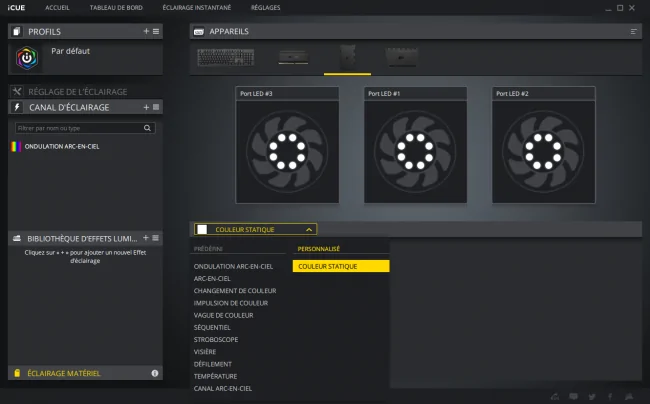Click the Port LED #3 label
This screenshot has height=404, width=650.
click(x=256, y=94)
